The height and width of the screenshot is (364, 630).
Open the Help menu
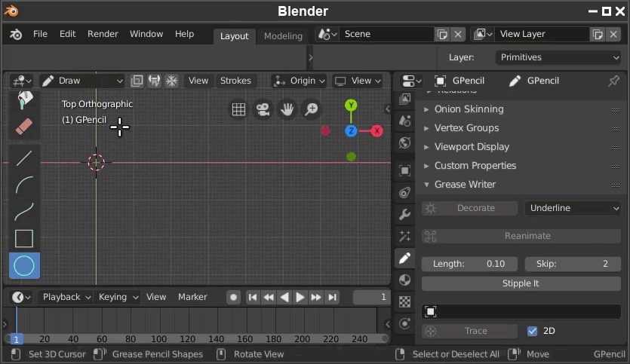tap(184, 34)
